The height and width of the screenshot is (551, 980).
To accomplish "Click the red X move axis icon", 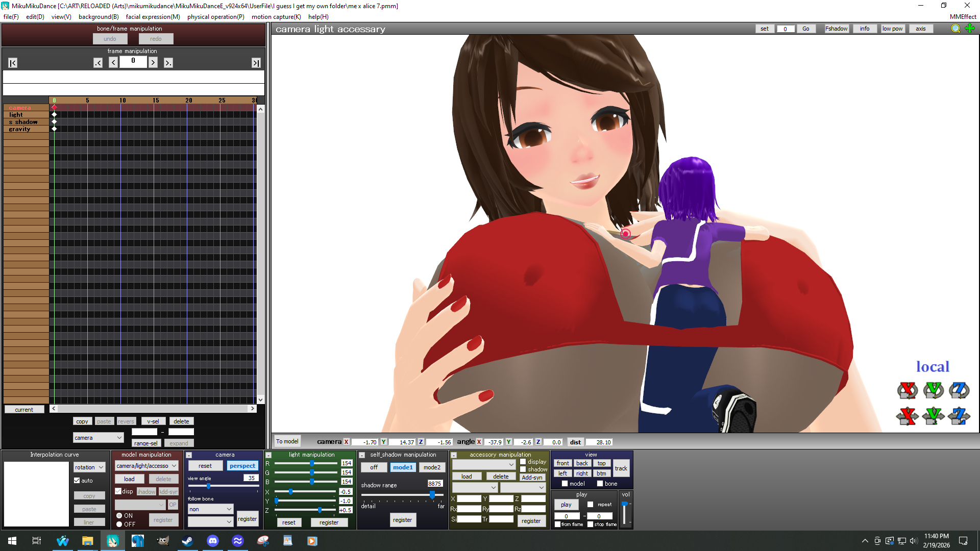I will [x=907, y=416].
